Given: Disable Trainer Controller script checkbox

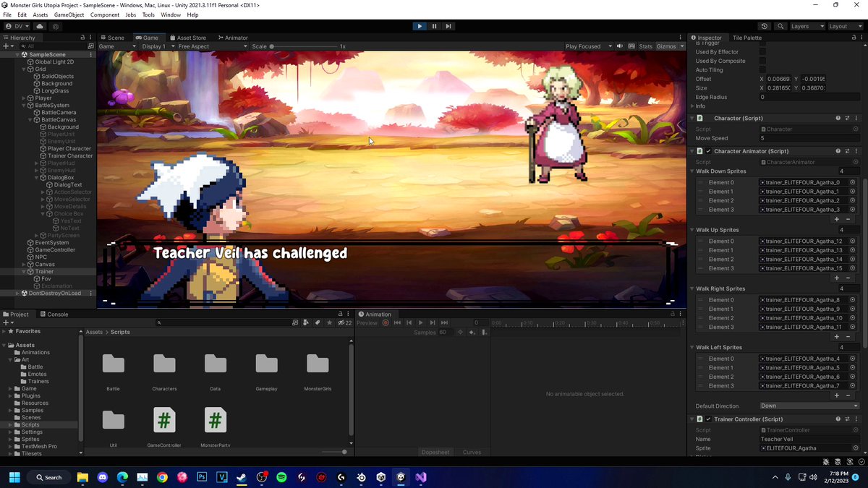Looking at the screenshot, I should coord(708,419).
